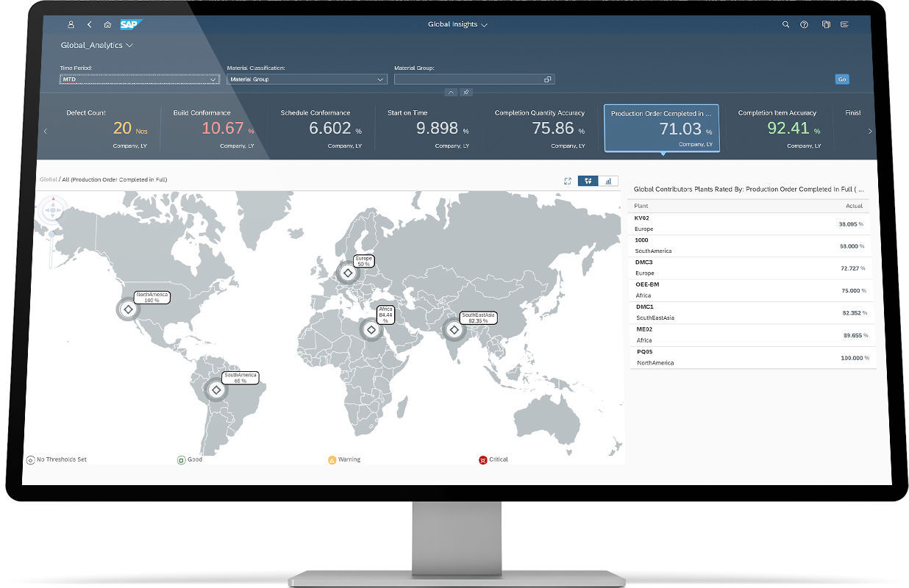This screenshot has width=909, height=588.
Task: Click the Help icon in the shell bar
Action: [x=805, y=24]
